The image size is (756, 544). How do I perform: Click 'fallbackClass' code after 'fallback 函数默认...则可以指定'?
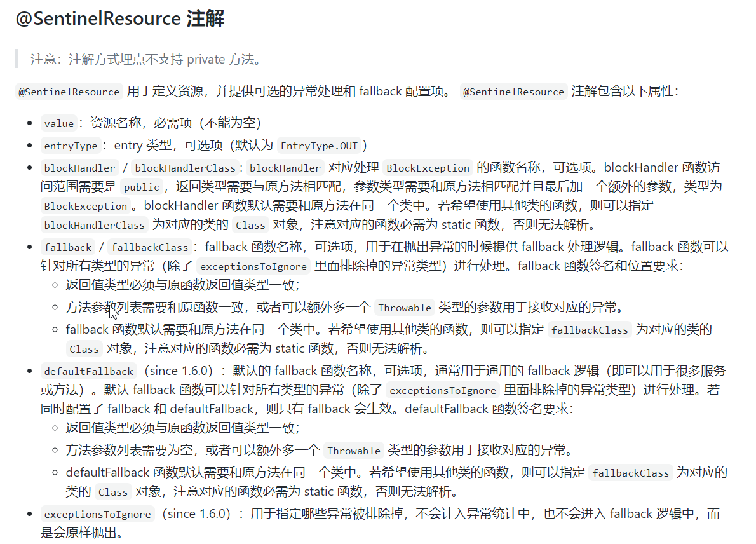coord(590,330)
